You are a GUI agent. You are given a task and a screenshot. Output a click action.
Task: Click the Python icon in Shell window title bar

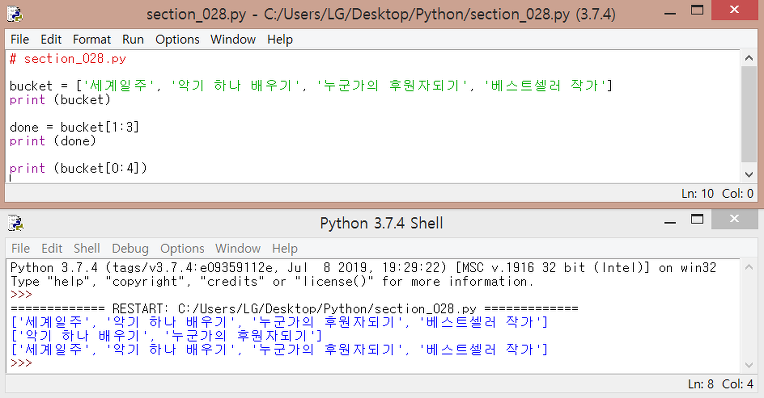tap(16, 223)
